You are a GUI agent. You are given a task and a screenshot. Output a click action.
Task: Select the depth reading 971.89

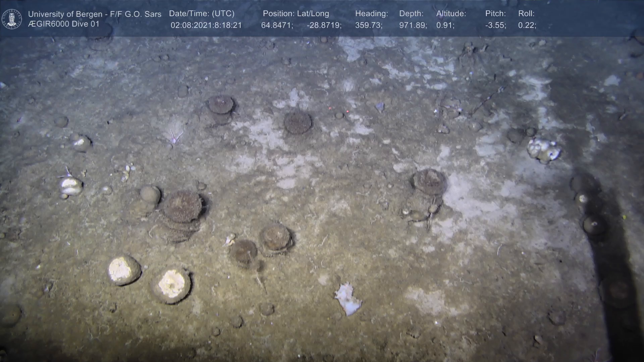413,25
